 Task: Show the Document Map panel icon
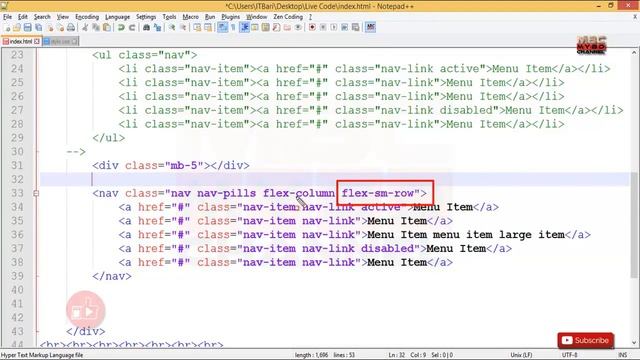click(x=265, y=27)
